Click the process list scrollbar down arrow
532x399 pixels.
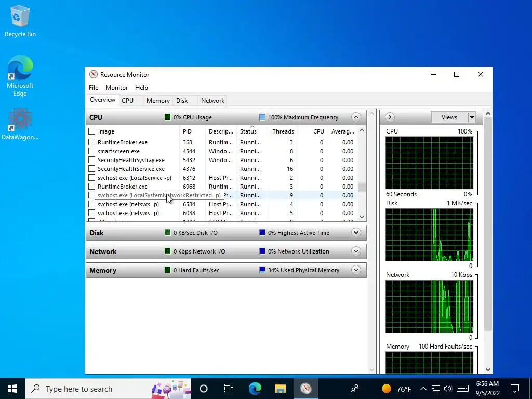(362, 217)
